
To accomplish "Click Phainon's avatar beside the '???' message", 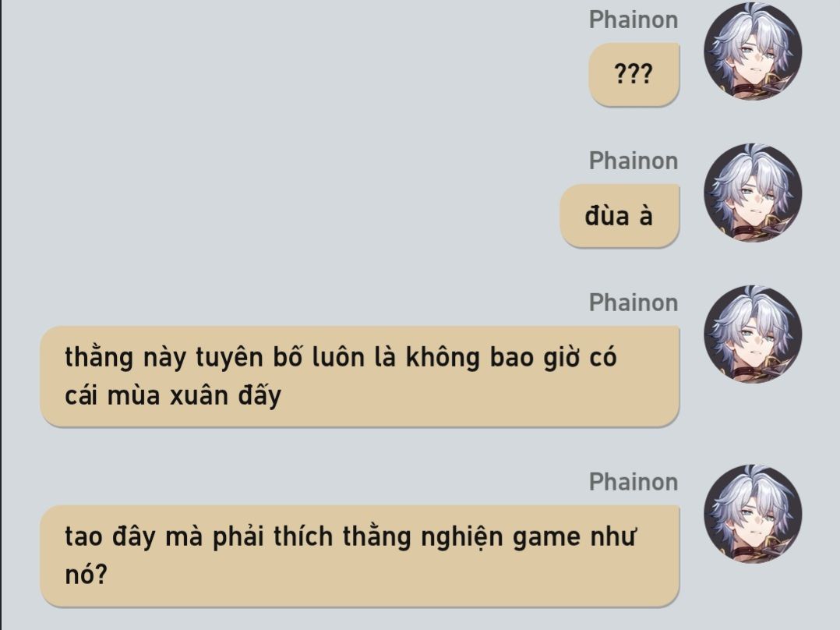I will tap(753, 51).
